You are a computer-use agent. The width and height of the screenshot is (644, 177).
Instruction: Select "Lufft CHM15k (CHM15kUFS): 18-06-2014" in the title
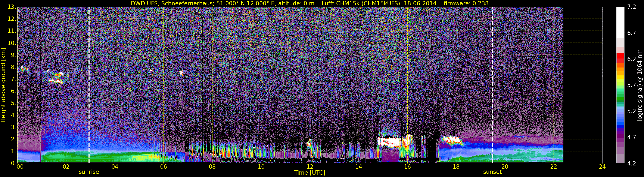tap(379, 3)
